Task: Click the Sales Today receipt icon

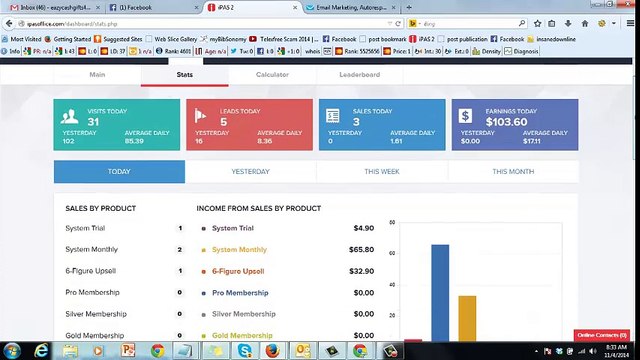Action: [x=333, y=116]
